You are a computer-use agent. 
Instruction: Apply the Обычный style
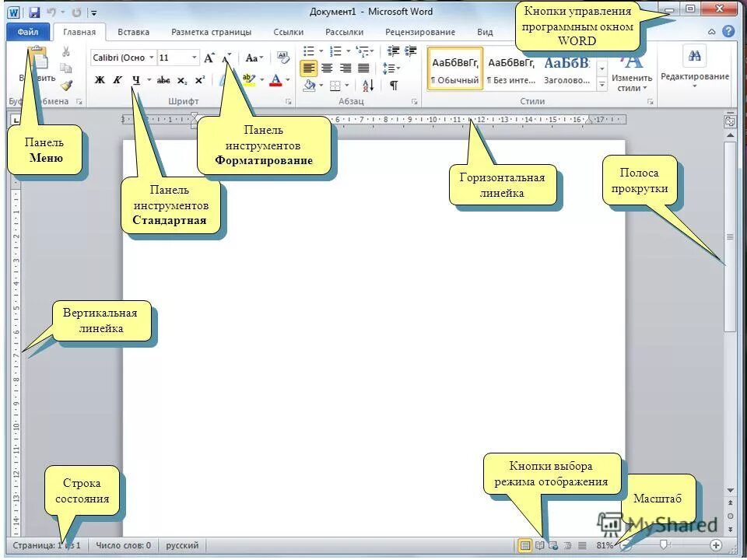455,68
